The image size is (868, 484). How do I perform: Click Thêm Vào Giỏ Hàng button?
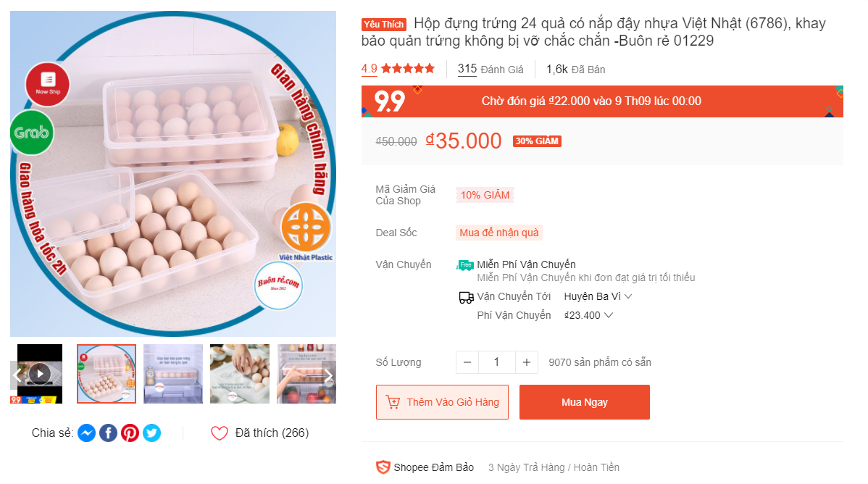[x=442, y=402]
